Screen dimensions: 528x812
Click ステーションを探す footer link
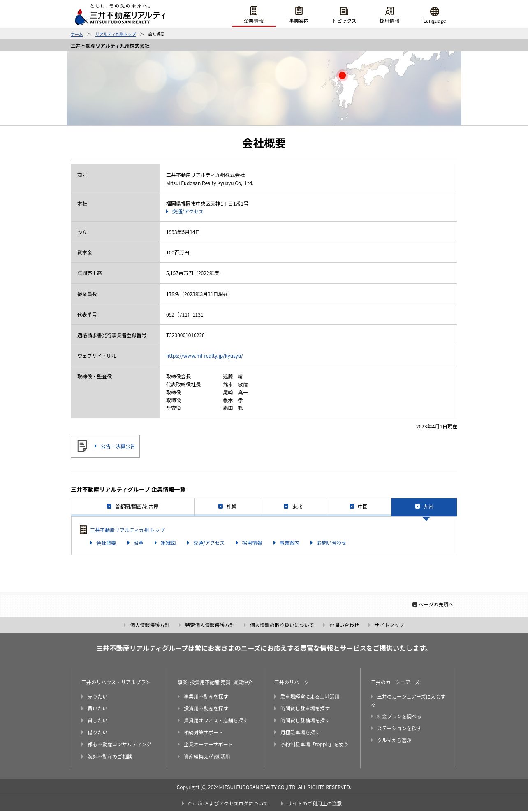point(399,728)
